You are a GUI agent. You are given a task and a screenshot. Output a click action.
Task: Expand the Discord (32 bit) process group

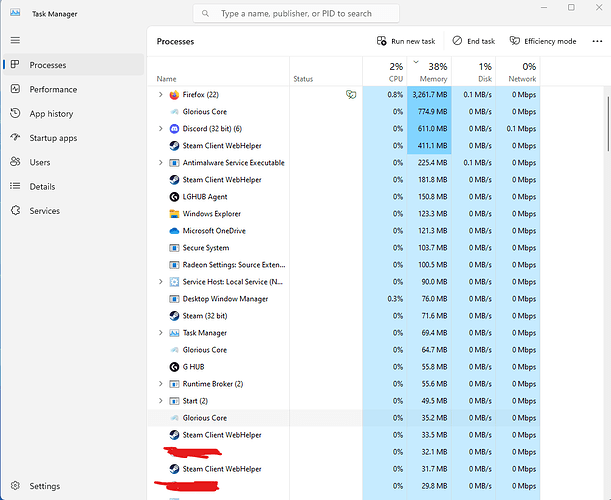point(161,129)
